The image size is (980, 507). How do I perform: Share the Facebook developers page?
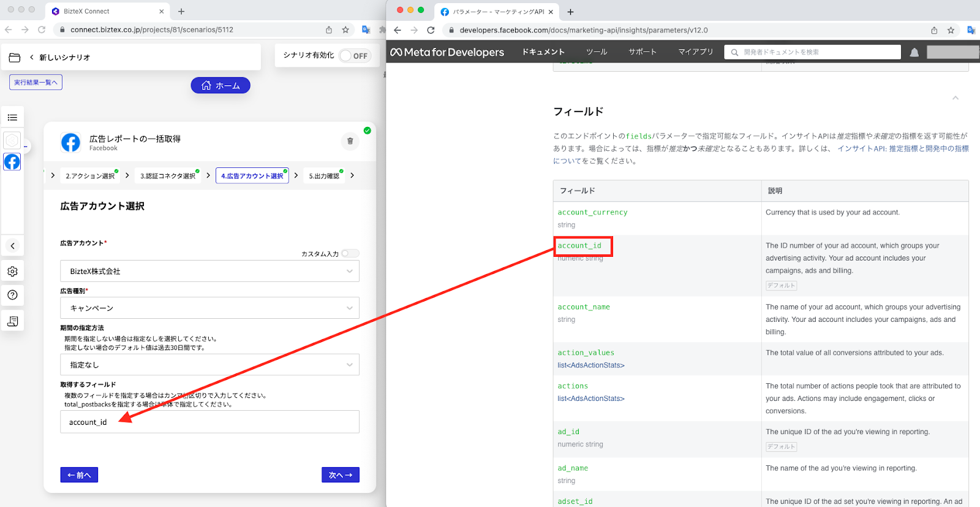point(934,30)
